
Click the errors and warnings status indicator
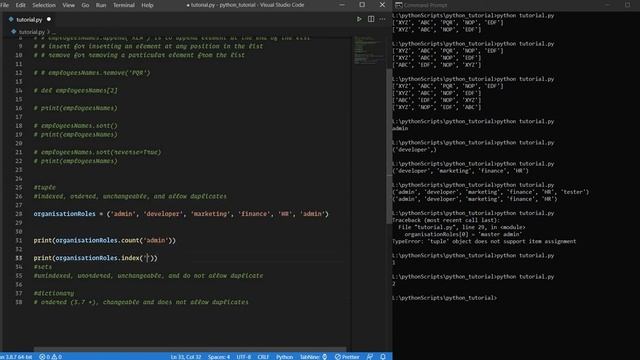(x=50, y=357)
